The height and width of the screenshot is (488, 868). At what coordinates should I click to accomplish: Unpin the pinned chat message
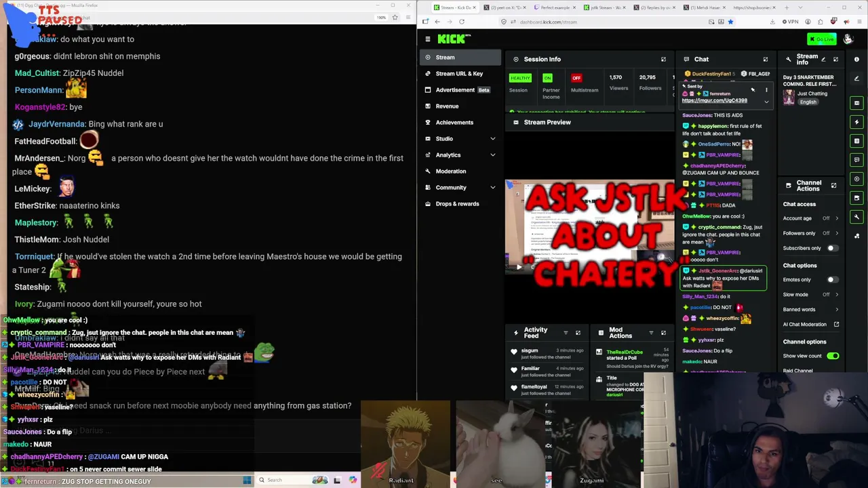click(x=753, y=89)
